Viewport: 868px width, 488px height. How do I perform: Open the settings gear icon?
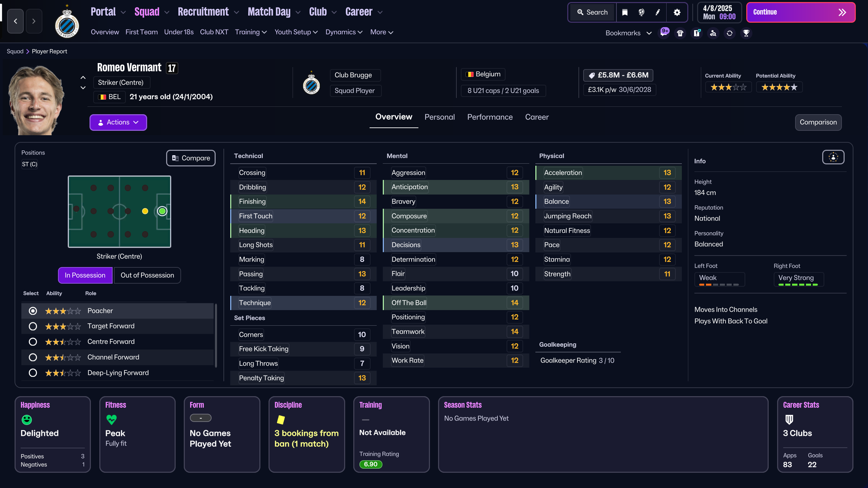(x=677, y=13)
